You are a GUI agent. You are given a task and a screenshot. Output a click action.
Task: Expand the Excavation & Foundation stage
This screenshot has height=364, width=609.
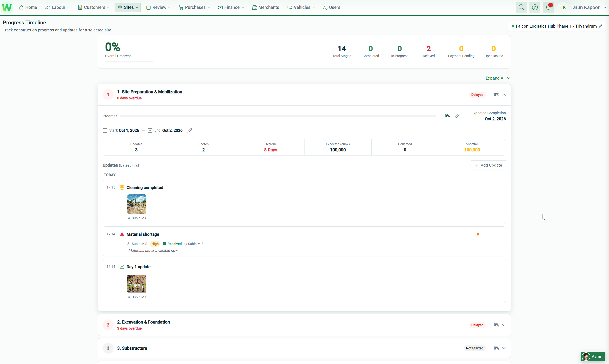(x=504, y=325)
